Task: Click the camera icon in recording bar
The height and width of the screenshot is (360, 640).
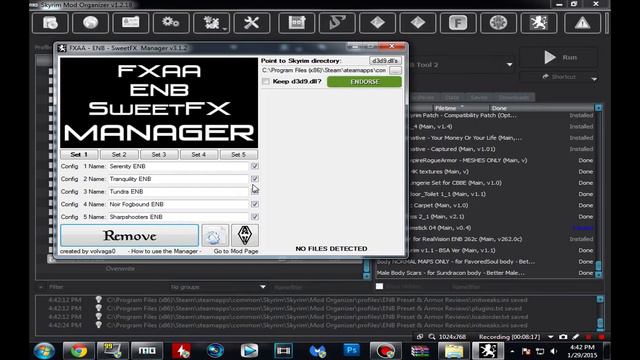Action: (x=563, y=337)
